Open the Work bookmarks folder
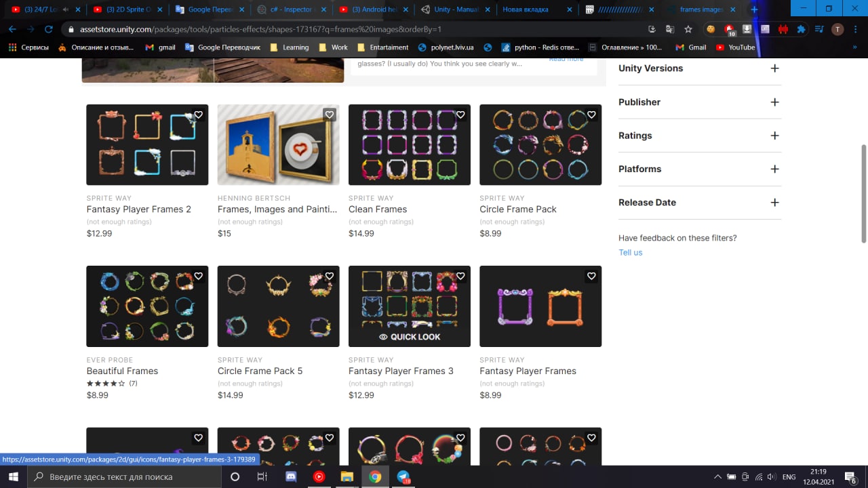 click(x=333, y=47)
